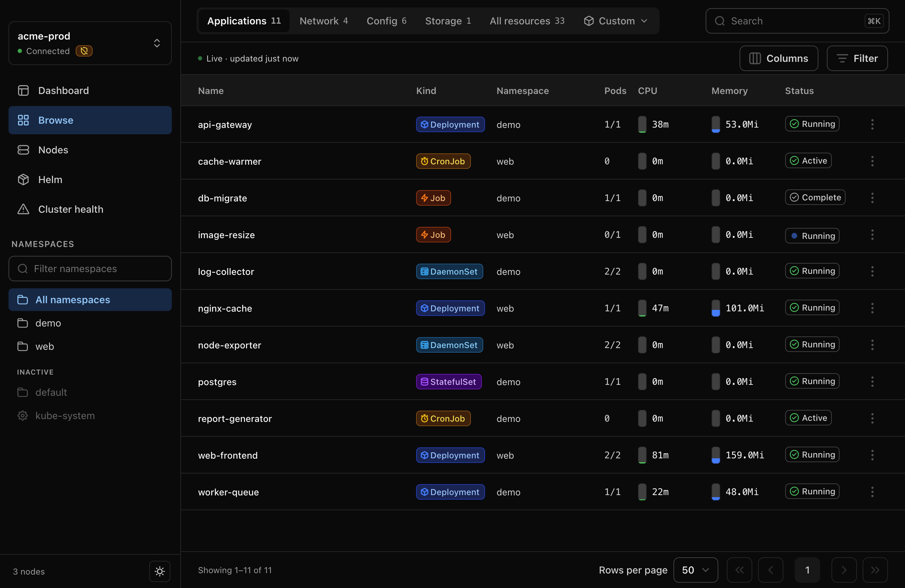Viewport: 905px width, 588px height.
Task: Open row actions menu for postgres
Action: click(872, 382)
